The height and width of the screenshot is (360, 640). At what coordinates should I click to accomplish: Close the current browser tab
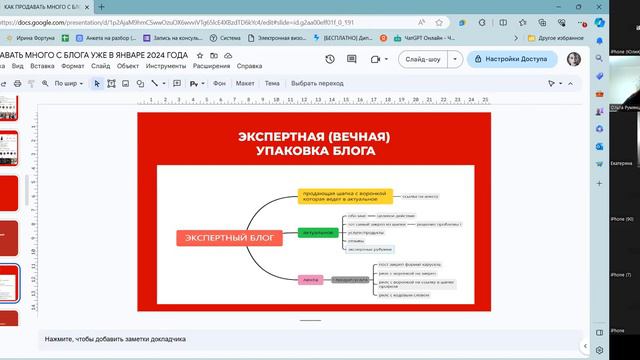coord(87,7)
